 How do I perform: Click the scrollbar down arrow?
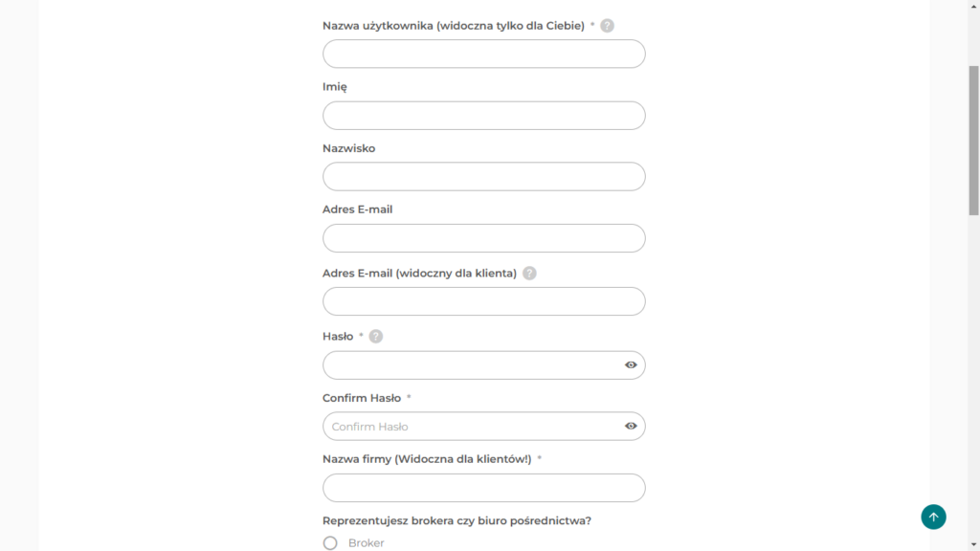tap(973, 545)
